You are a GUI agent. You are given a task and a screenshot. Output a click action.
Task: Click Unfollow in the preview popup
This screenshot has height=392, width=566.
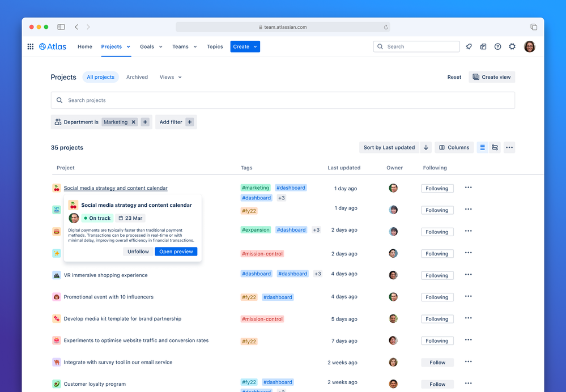pos(138,252)
